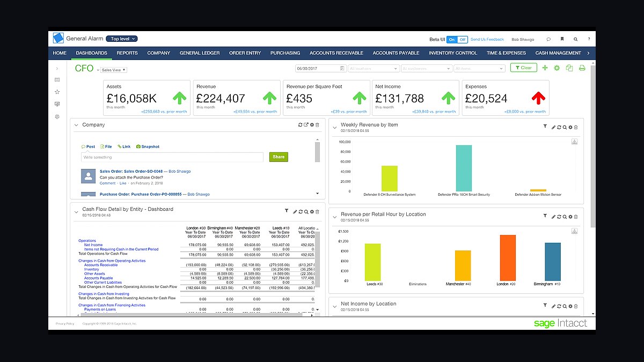Open settings gear of Weekly Revenue by Item
644x362 pixels.
pyautogui.click(x=570, y=127)
